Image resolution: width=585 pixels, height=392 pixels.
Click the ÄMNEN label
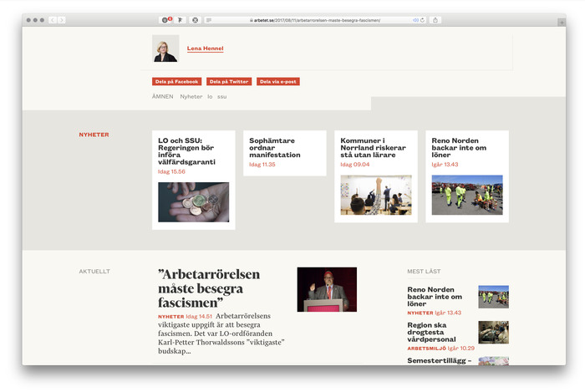[163, 97]
